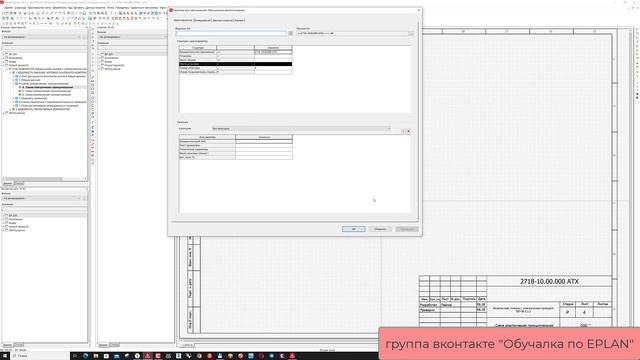Image resolution: width=640 pixels, height=360 pixels.
Task: Select the diagonal line tool in vertical toolbar
Action: [93, 77]
